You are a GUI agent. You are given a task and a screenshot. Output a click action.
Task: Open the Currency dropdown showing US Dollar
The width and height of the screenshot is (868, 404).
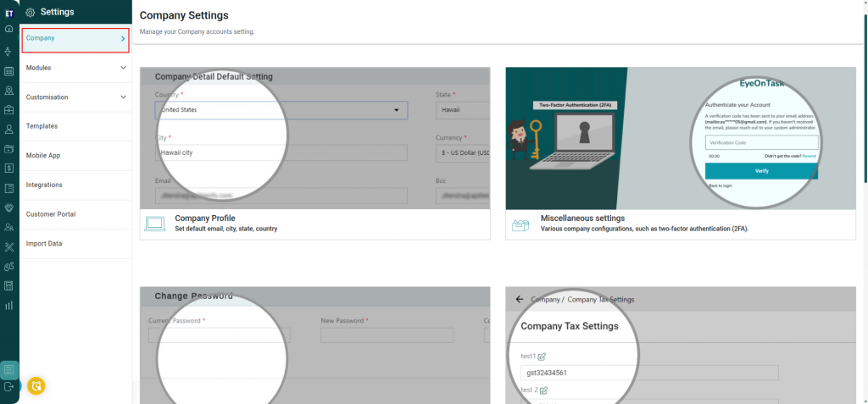pos(462,152)
